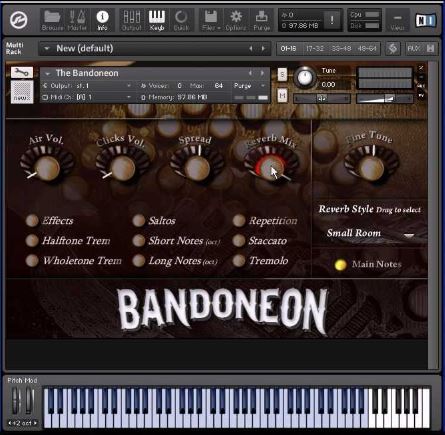Enable the Repetition articulation
This screenshot has height=435, width=445.
(239, 220)
